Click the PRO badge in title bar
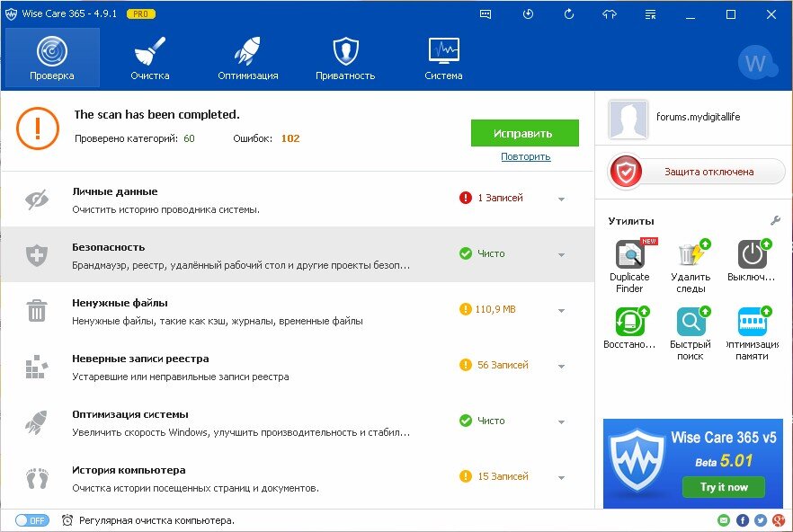 (140, 14)
